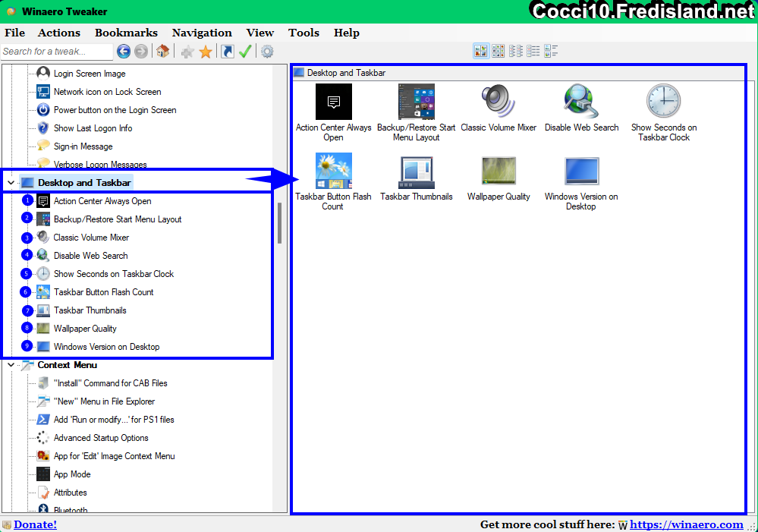758x532 pixels.
Task: Open the Actions menu
Action: tap(59, 33)
